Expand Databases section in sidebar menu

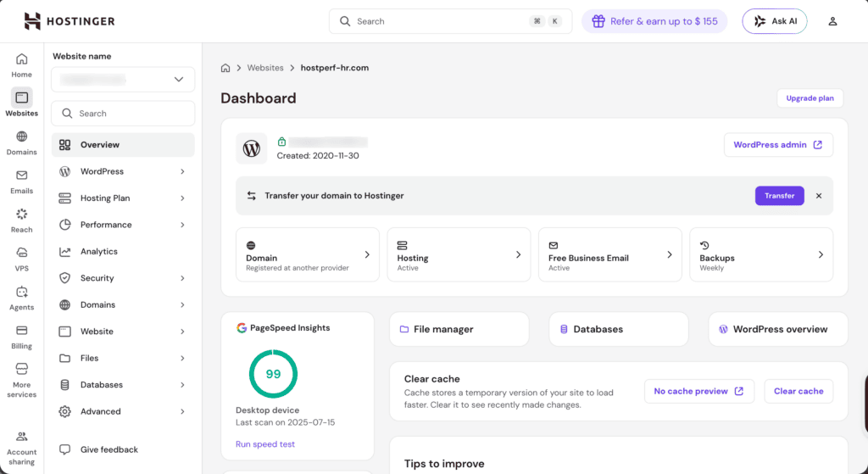point(123,384)
